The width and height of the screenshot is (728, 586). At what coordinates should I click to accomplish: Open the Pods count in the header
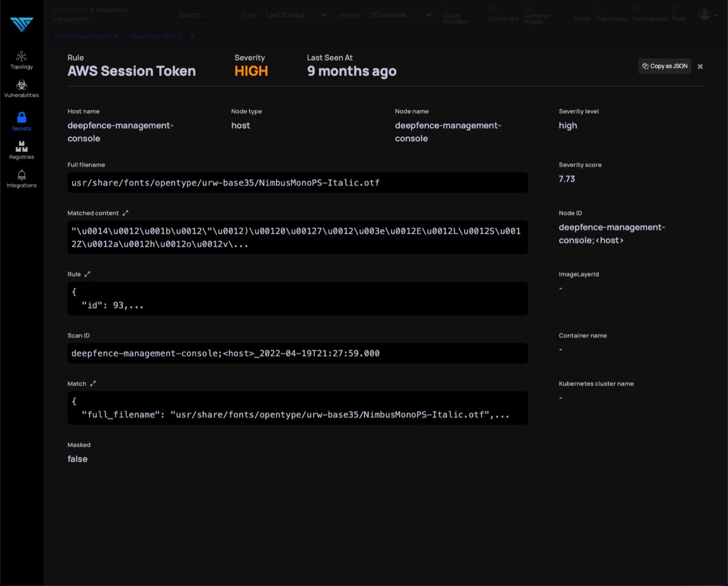pyautogui.click(x=678, y=14)
